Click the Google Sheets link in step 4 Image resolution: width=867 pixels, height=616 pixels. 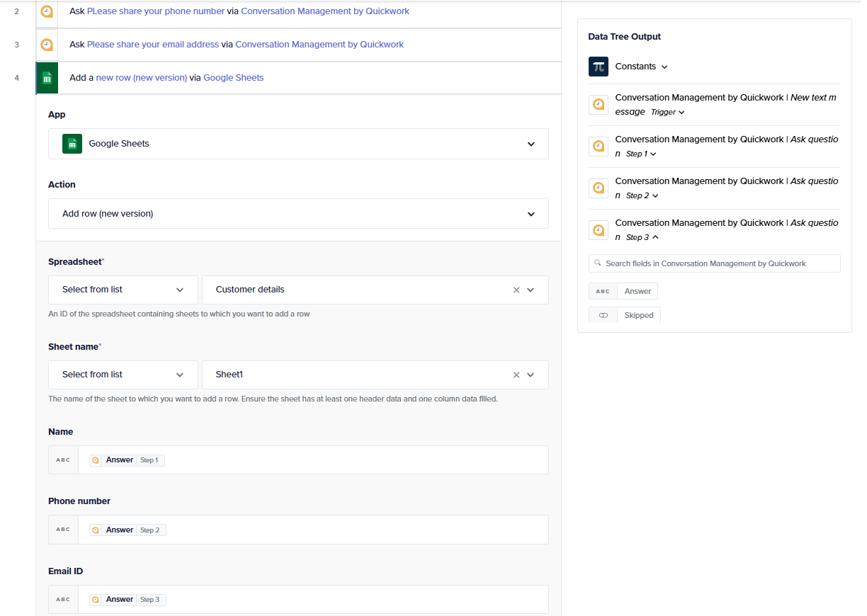coord(234,78)
